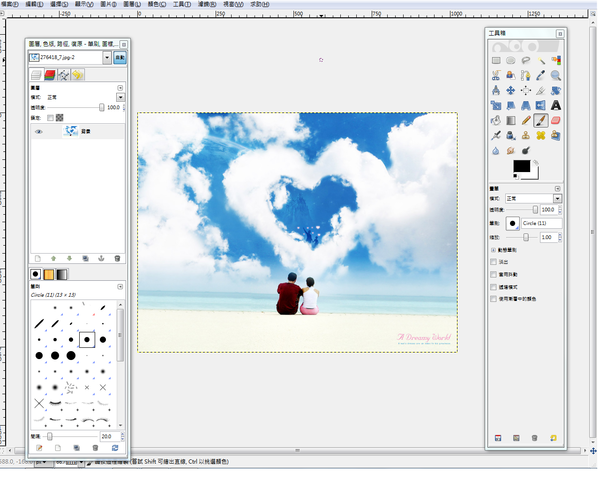
Task: Select the Ellipse Select tool
Action: (x=511, y=60)
